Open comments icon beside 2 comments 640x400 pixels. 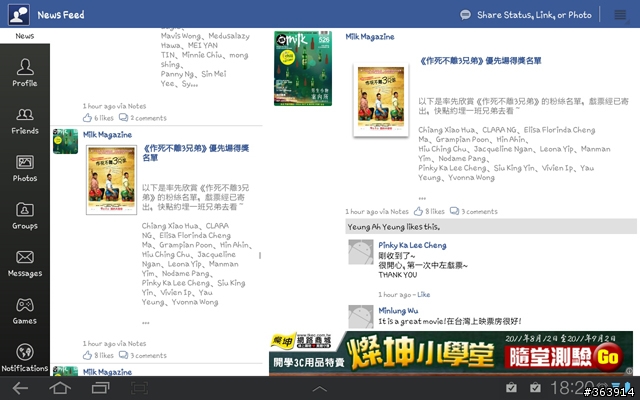[123, 118]
